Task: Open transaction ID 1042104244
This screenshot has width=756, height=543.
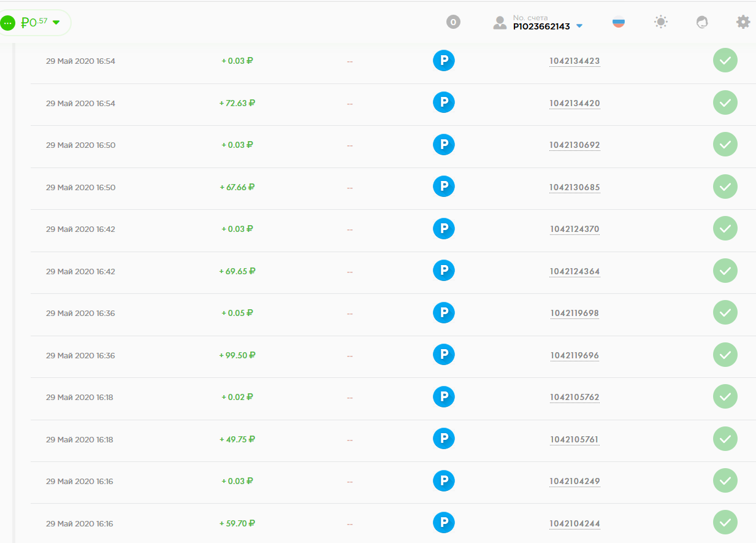Action: (575, 523)
